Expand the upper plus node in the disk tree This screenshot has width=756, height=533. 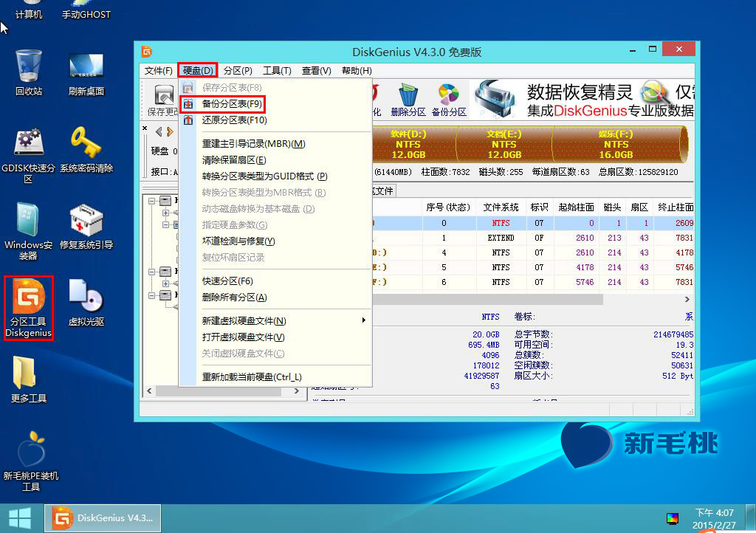166,213
